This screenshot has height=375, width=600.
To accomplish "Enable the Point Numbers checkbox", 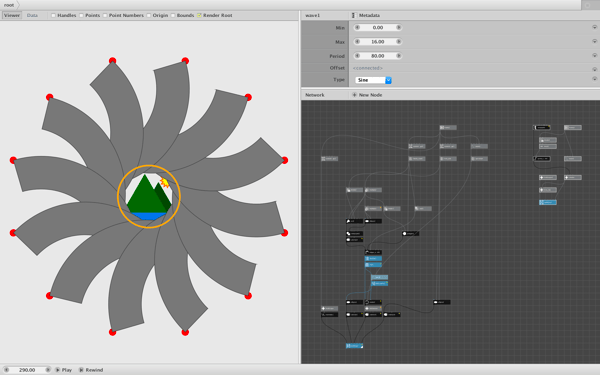I will point(105,15).
